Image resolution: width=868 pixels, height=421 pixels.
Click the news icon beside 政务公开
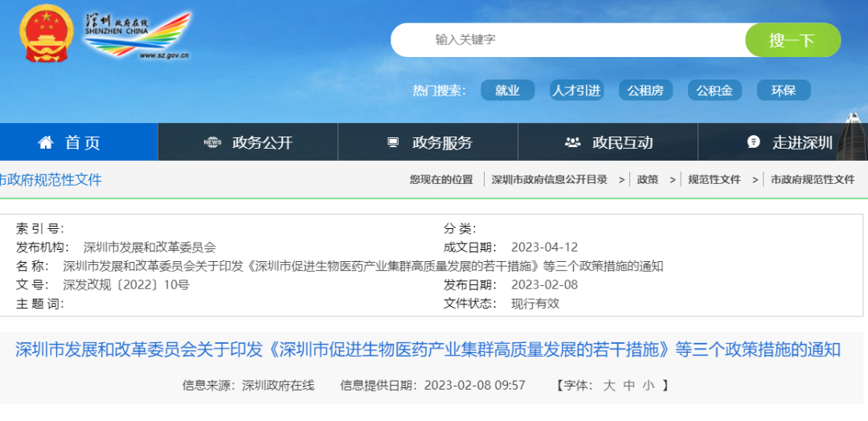[212, 143]
